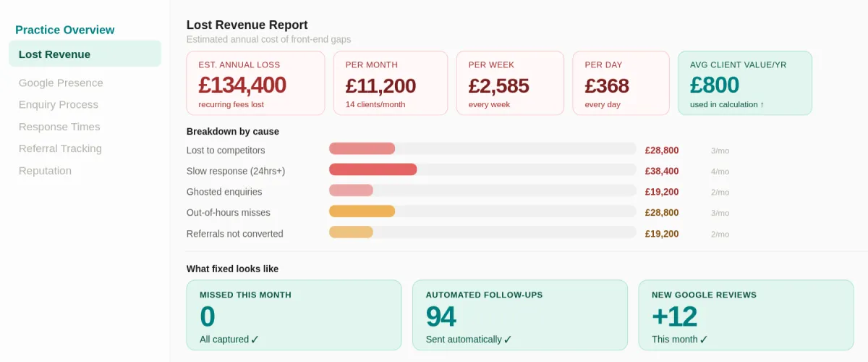The image size is (868, 362).
Task: Select Response Times sidebar item
Action: [x=59, y=127]
